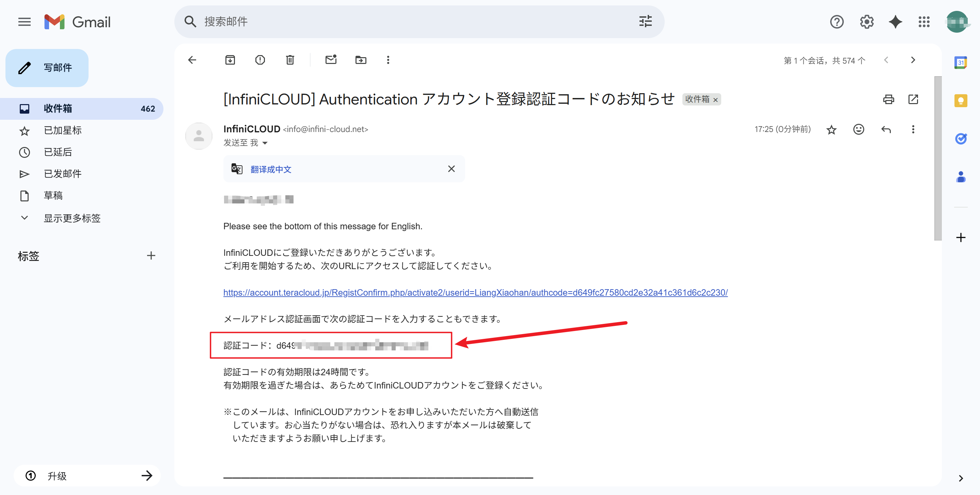Image resolution: width=980 pixels, height=495 pixels.
Task: Report this email as spam
Action: [x=260, y=60]
